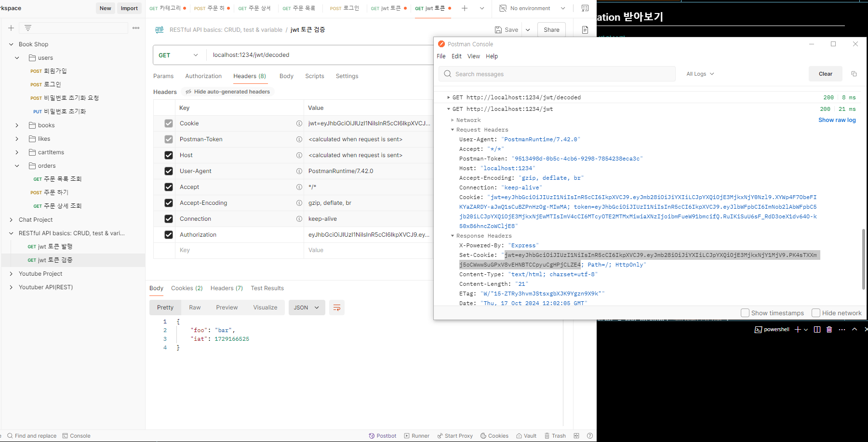Open the sidebar filter icon
The height and width of the screenshot is (442, 868).
pyautogui.click(x=28, y=28)
